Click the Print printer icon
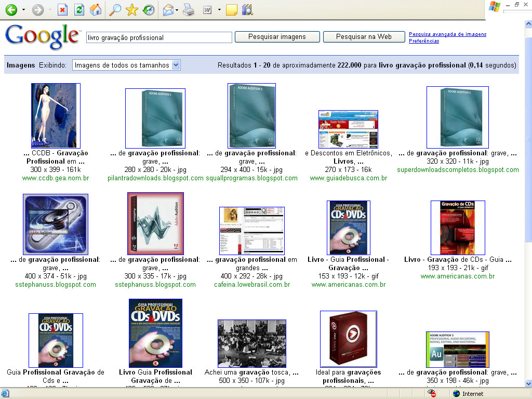Viewport: 532px width, 399px height. click(189, 10)
